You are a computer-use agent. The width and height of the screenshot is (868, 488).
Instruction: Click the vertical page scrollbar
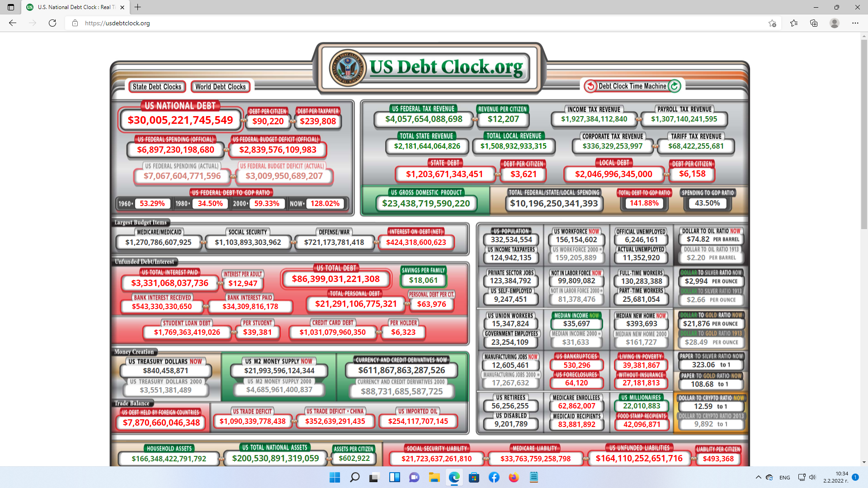(864, 249)
